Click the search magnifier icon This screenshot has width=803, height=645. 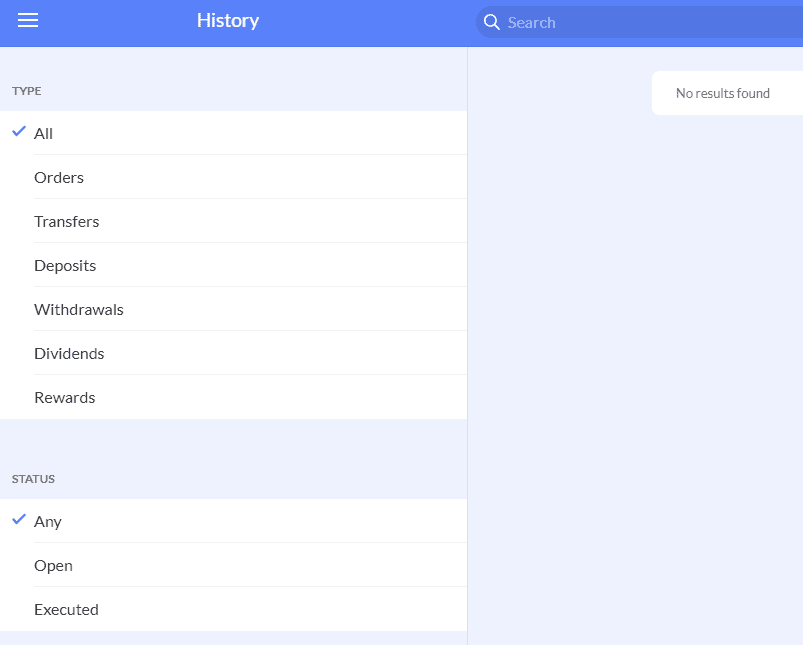[492, 22]
